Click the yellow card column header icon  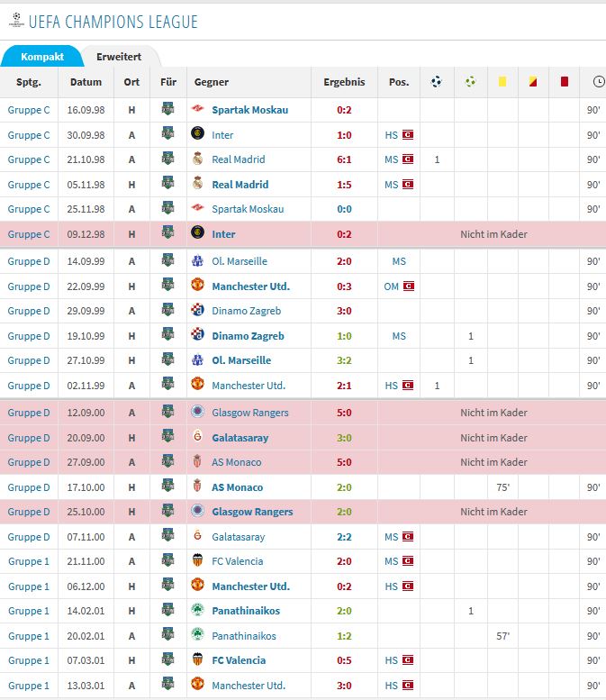(x=502, y=82)
